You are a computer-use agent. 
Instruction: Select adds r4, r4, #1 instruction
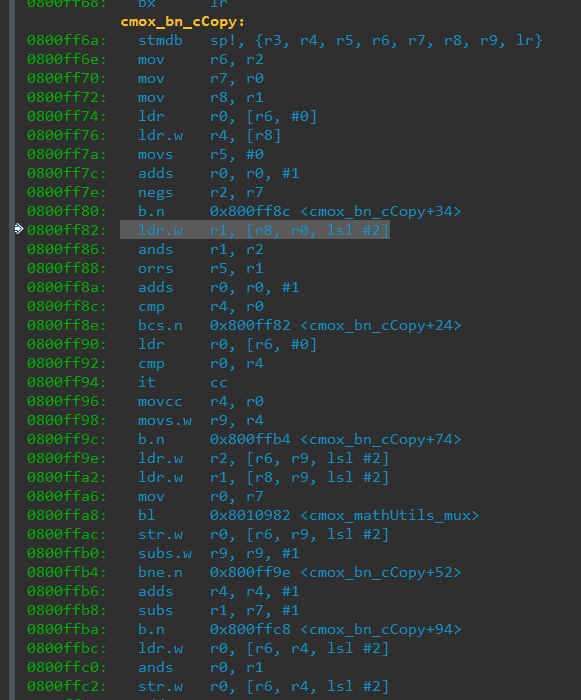pyautogui.click(x=218, y=591)
